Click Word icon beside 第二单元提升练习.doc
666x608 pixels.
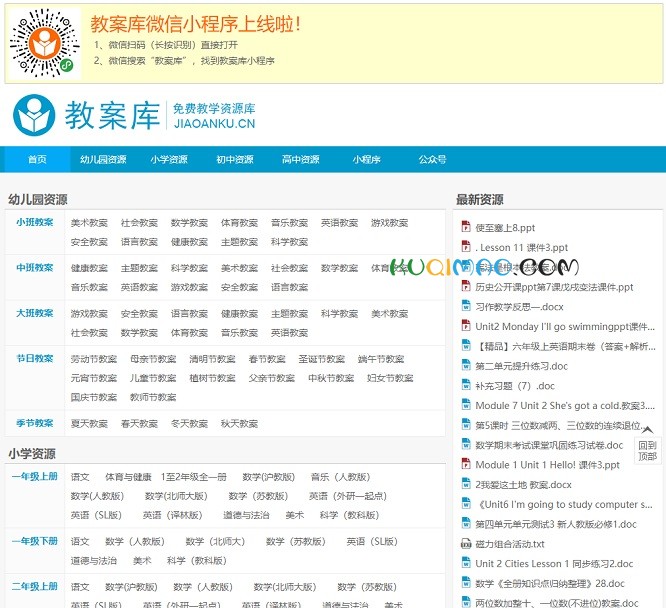pos(466,365)
